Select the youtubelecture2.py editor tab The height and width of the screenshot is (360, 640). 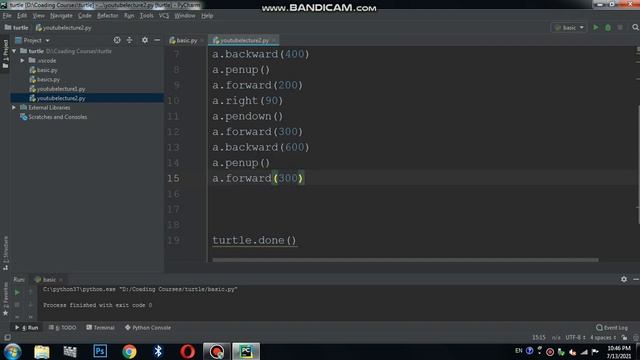click(x=243, y=40)
